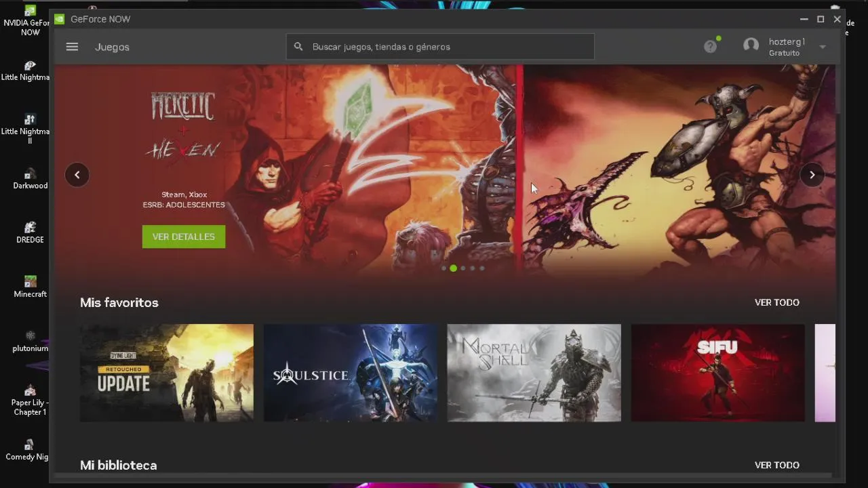
Task: Expand the hozterg1 account dropdown arrow
Action: [x=822, y=47]
